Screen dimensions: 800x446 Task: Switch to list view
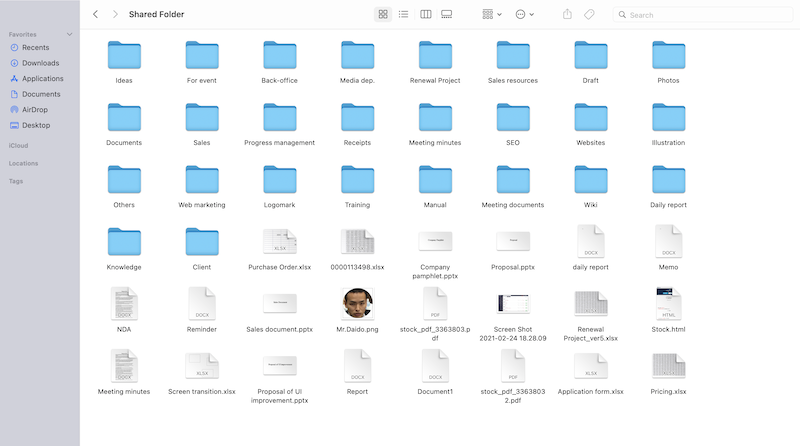(404, 15)
